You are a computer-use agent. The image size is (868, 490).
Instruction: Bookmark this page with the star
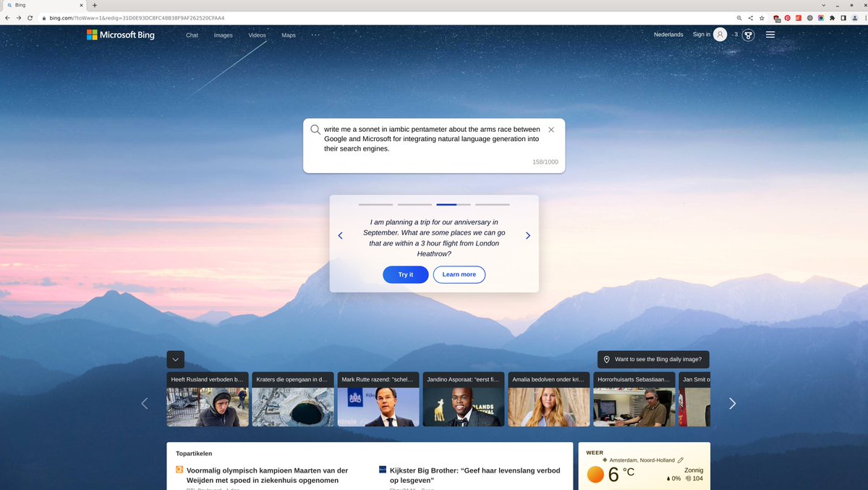point(762,17)
